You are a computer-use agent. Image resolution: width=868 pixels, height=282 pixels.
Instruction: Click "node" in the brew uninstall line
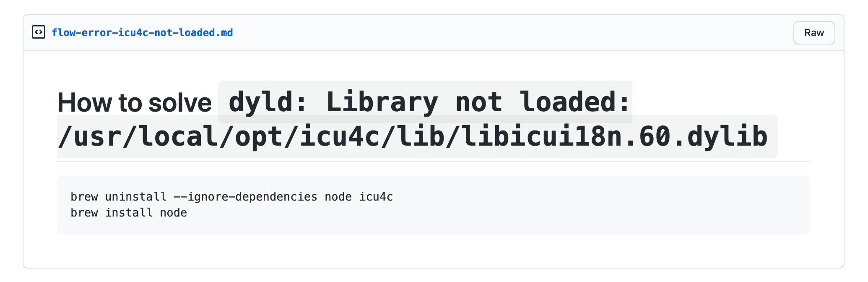(338, 197)
